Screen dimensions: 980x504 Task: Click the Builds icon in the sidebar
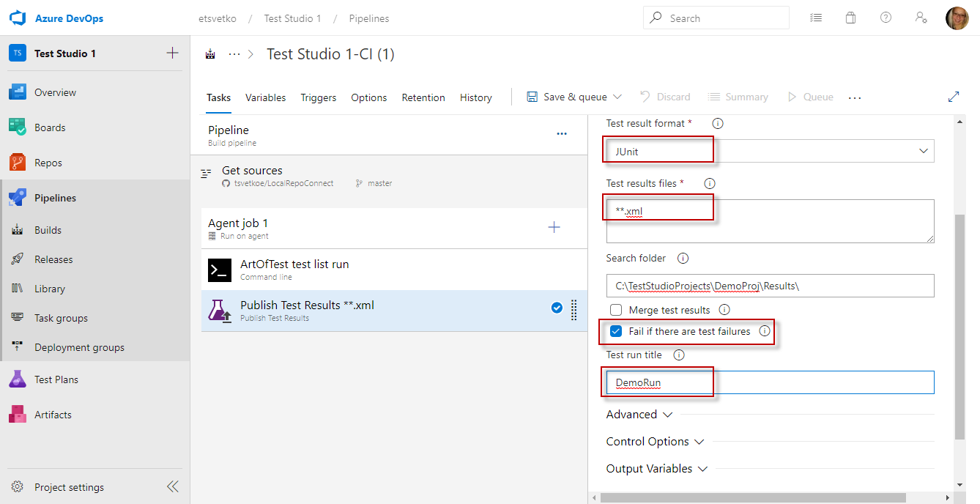18,230
